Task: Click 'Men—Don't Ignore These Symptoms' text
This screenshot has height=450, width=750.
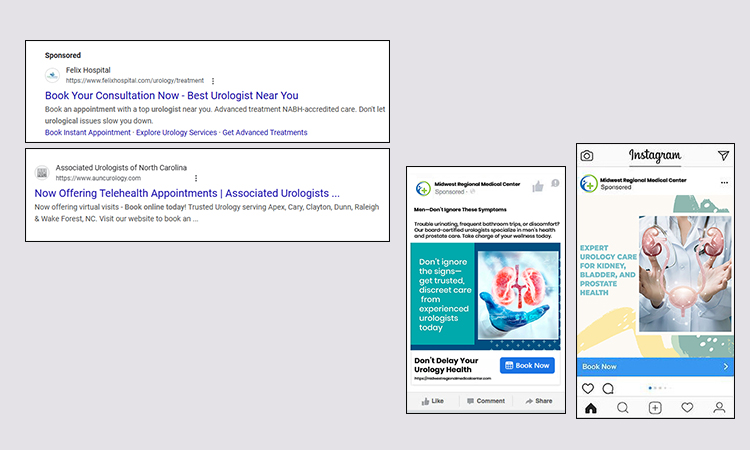Action: coord(460,209)
